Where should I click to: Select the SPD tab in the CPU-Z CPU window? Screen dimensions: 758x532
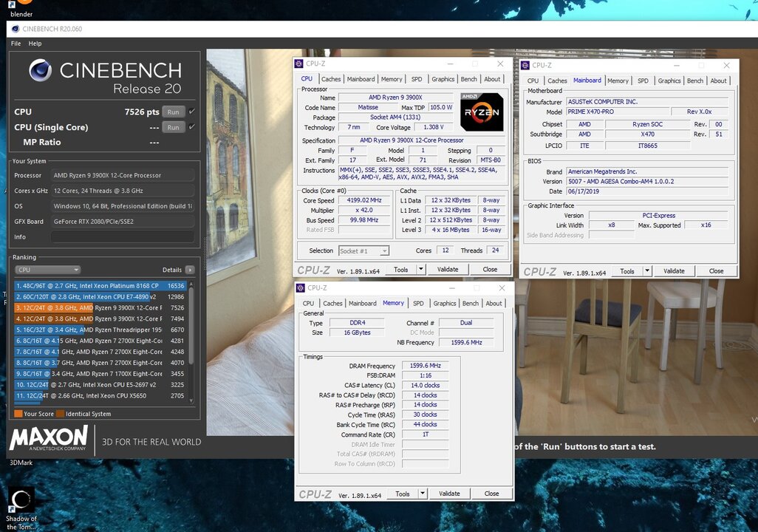(x=417, y=79)
